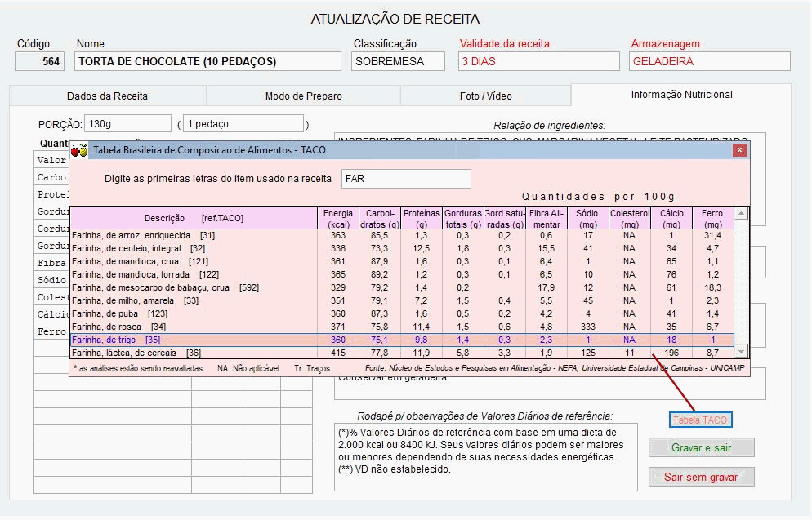Image resolution: width=812 pixels, height=520 pixels.
Task: Click the Rodapé observations text box
Action: click(486, 457)
